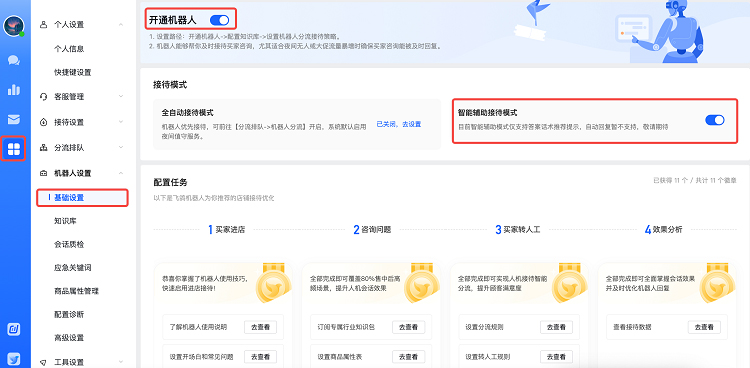Viewport: 750px width, 368px height.
Task: Click the bird logo icon at the rail bottom
Action: (x=14, y=358)
